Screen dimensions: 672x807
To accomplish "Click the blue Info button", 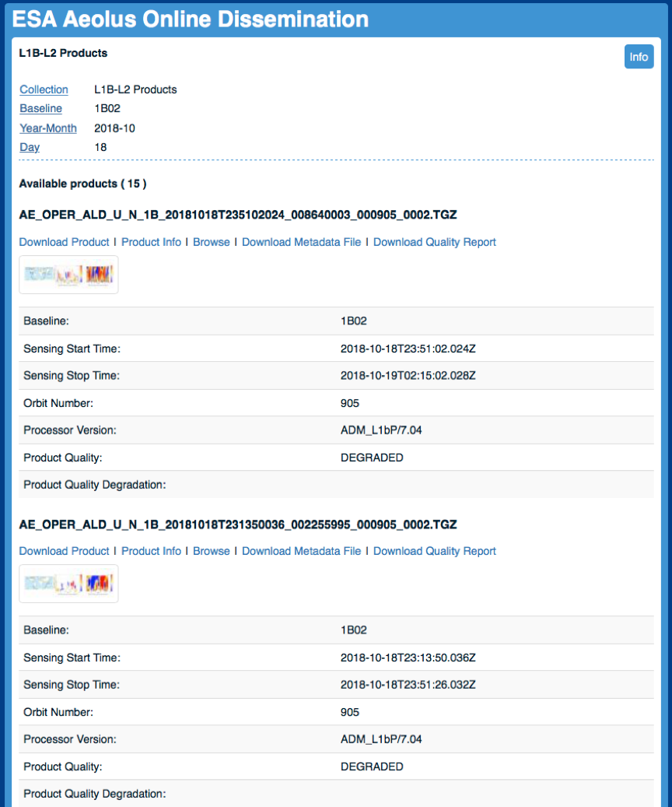I will [x=639, y=57].
